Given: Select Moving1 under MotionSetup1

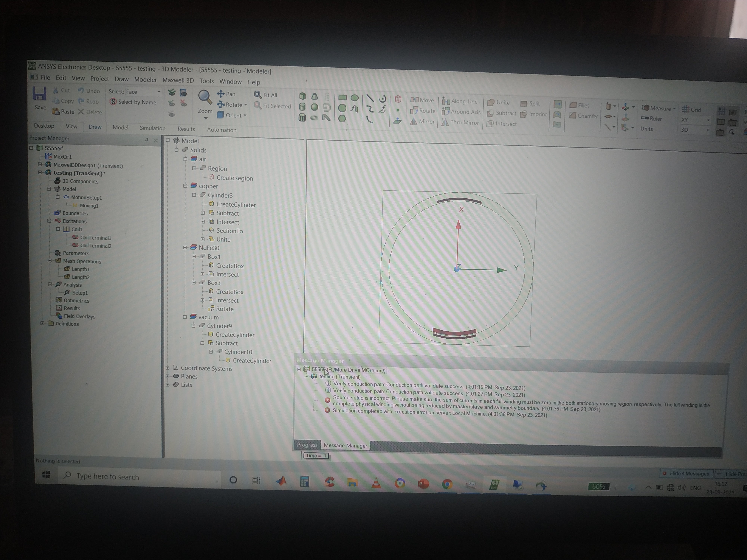Looking at the screenshot, I should pyautogui.click(x=89, y=206).
